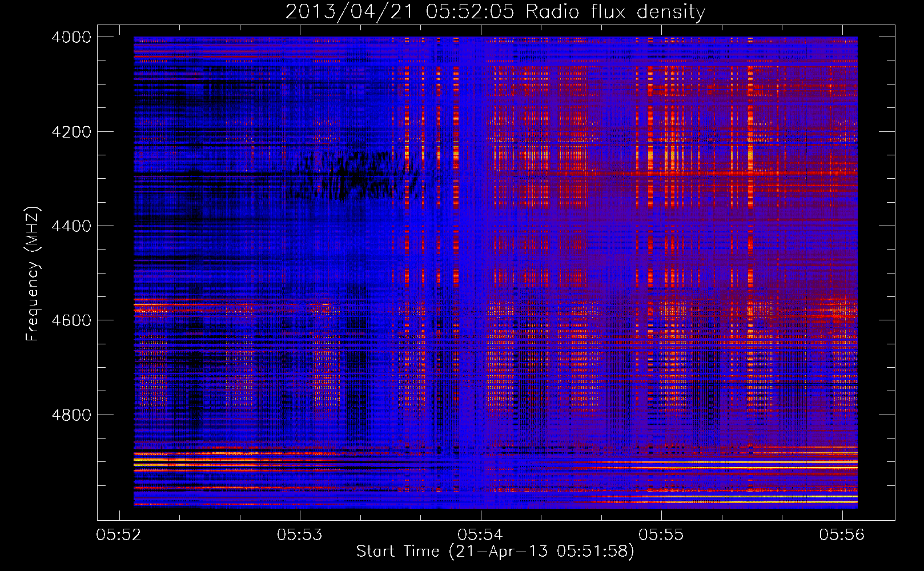Select the 4800 frequency axis label

(x=71, y=415)
